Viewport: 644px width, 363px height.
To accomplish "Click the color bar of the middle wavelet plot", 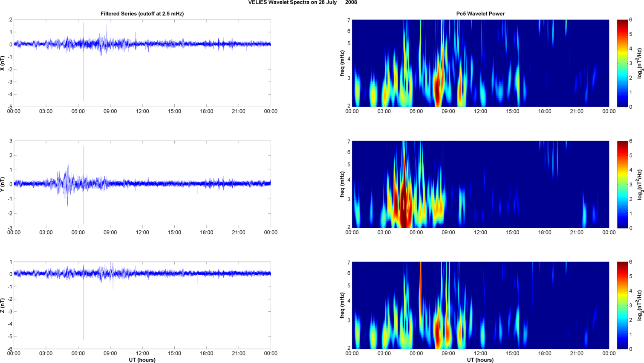I will pyautogui.click(x=622, y=184).
